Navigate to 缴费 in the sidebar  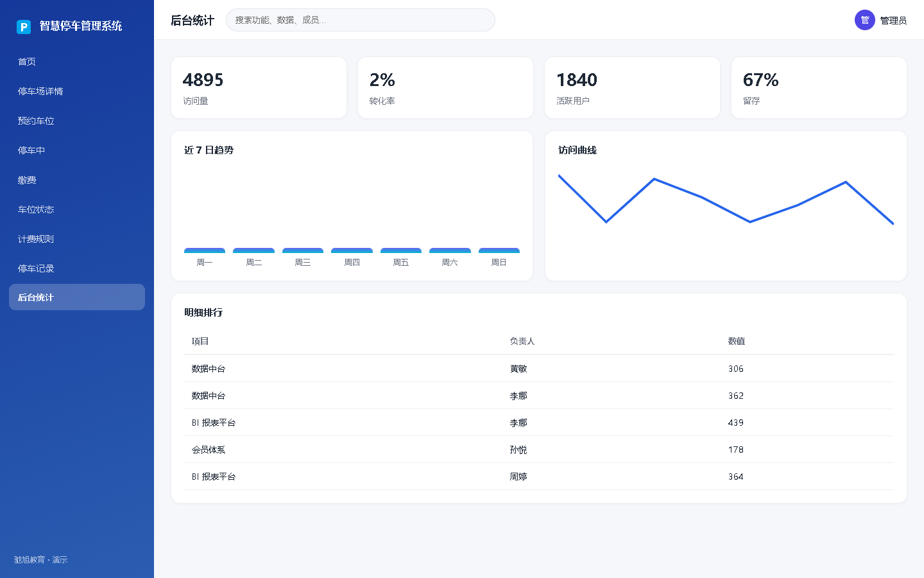77,180
